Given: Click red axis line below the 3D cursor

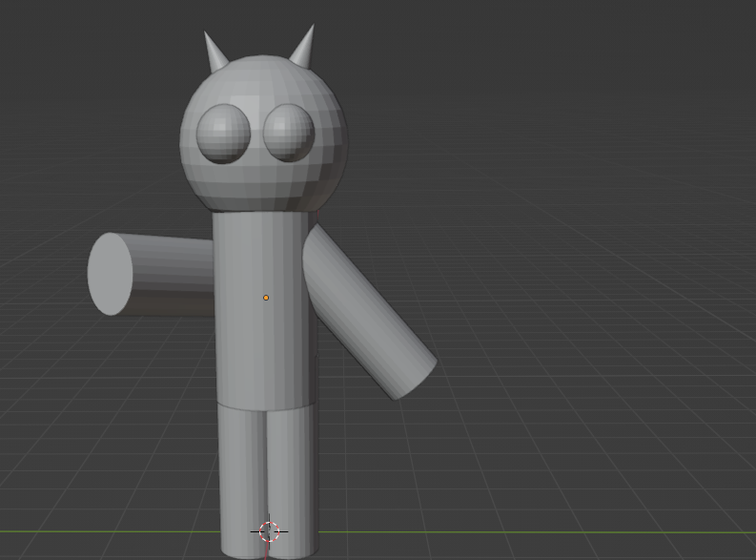Looking at the screenshot, I should coord(267,551).
